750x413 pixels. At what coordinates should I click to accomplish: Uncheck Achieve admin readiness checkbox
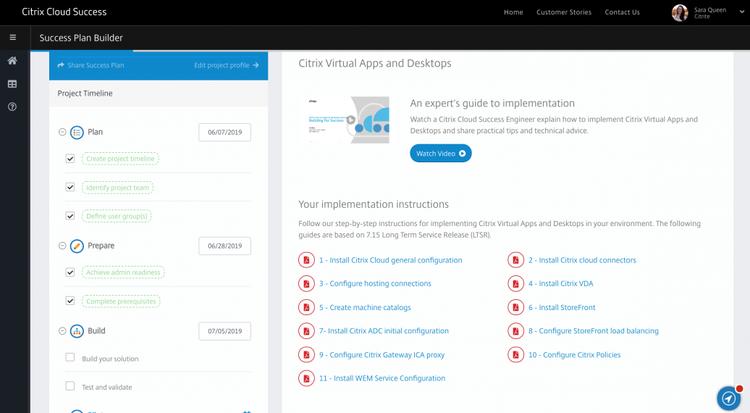pos(70,272)
